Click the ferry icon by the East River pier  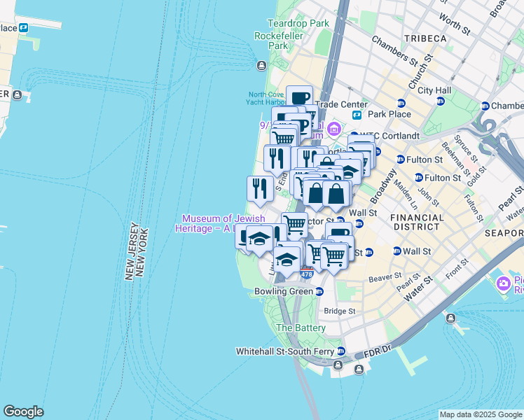(x=451, y=318)
